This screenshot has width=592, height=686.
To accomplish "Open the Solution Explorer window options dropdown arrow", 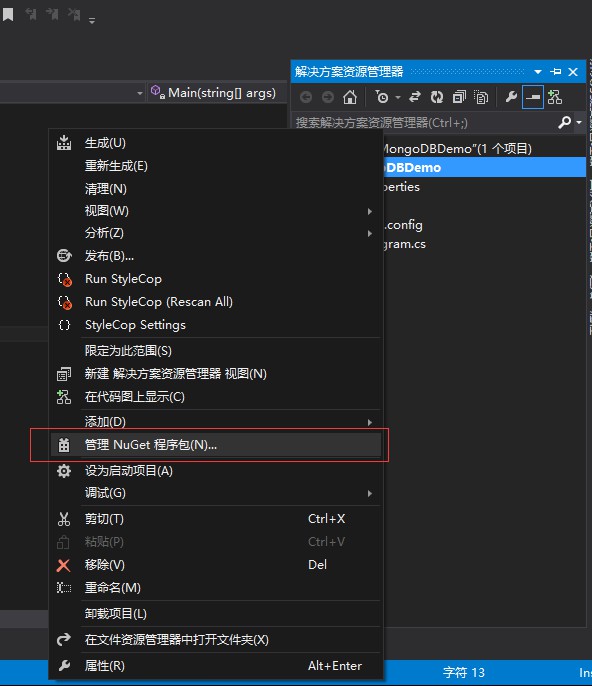I will tap(538, 72).
